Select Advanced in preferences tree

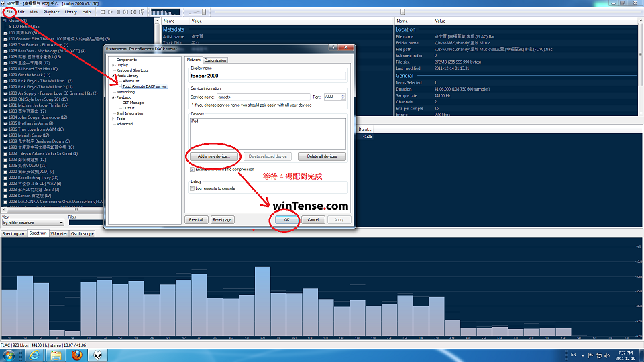125,124
